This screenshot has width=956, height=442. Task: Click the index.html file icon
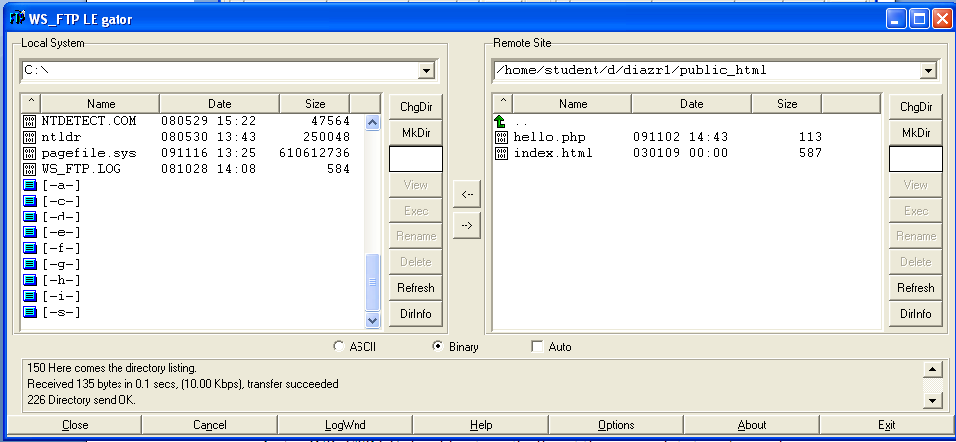[x=501, y=152]
